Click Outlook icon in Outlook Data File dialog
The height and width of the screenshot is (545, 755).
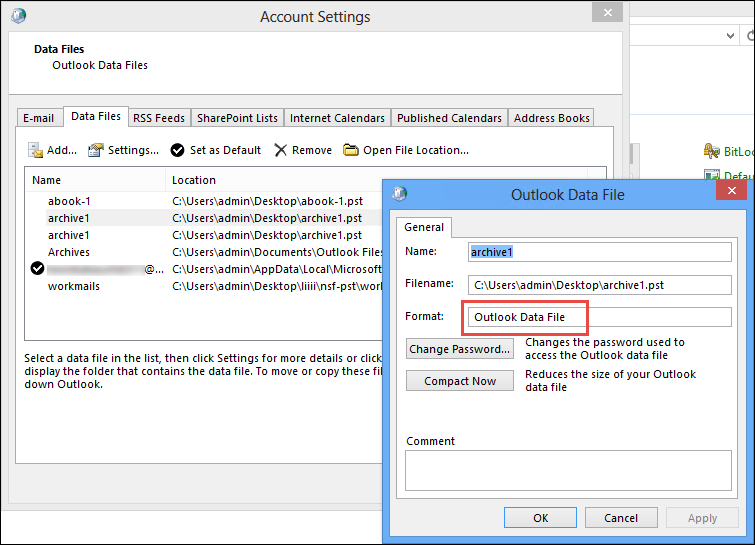click(400, 194)
